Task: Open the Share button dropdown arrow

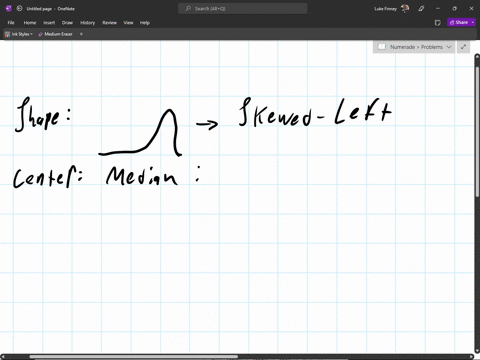Action: 473,22
